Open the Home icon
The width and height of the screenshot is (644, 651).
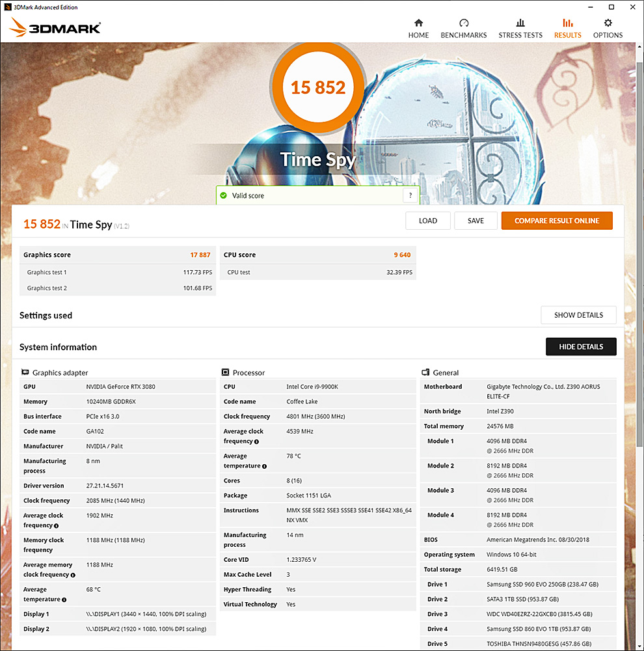[x=418, y=22]
